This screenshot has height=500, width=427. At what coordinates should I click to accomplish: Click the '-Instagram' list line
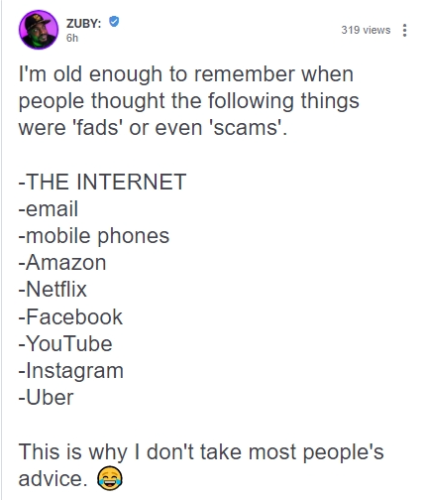click(71, 371)
